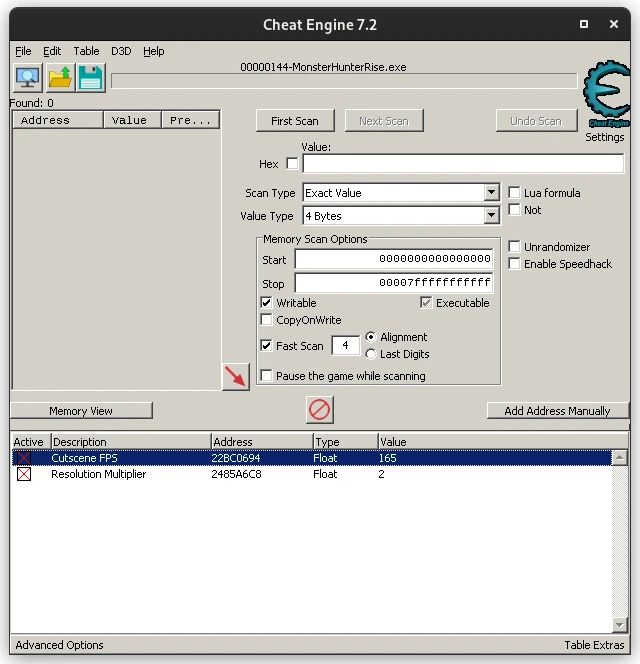Click the red arrow add-to-list icon

pyautogui.click(x=235, y=376)
